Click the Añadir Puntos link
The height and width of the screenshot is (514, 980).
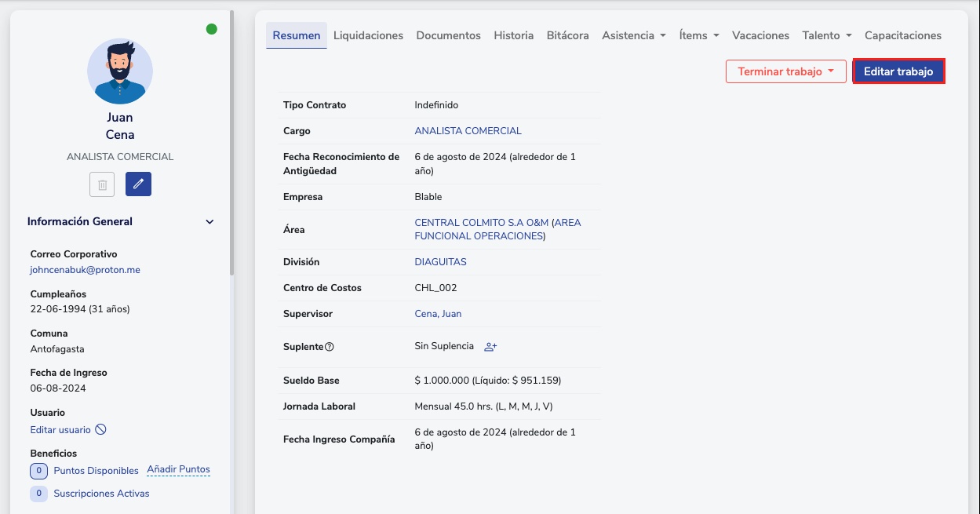[x=178, y=469]
